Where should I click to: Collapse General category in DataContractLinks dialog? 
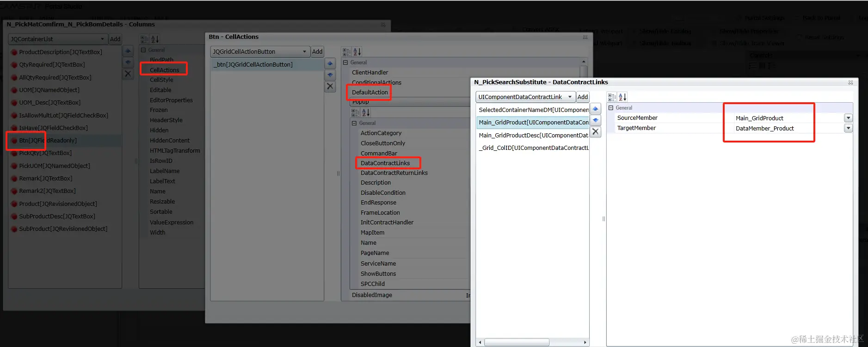[x=611, y=108]
